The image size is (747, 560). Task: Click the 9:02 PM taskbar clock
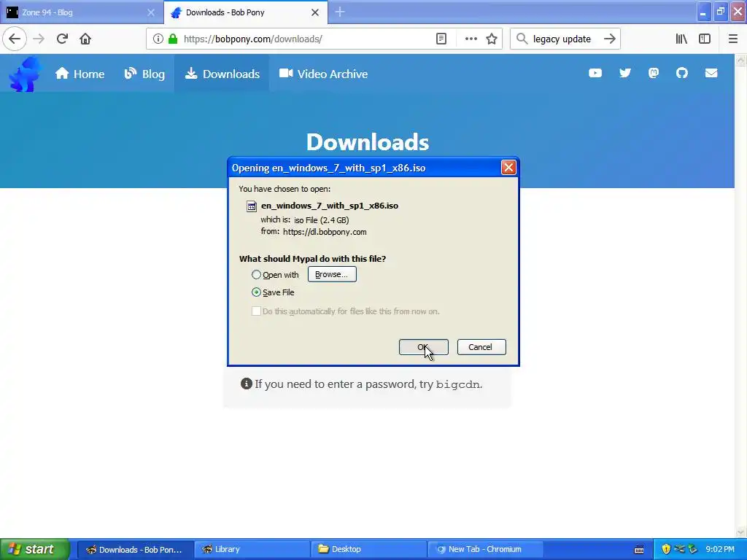click(x=720, y=549)
